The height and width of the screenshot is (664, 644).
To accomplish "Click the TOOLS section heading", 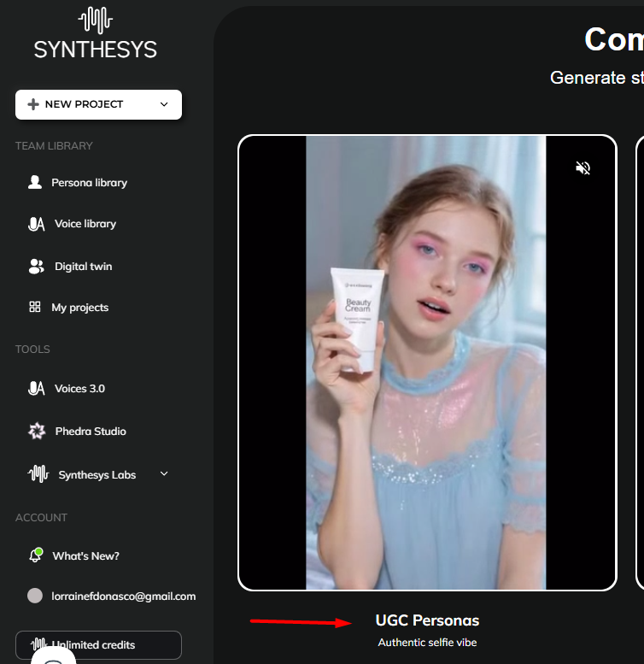I will pyautogui.click(x=32, y=349).
